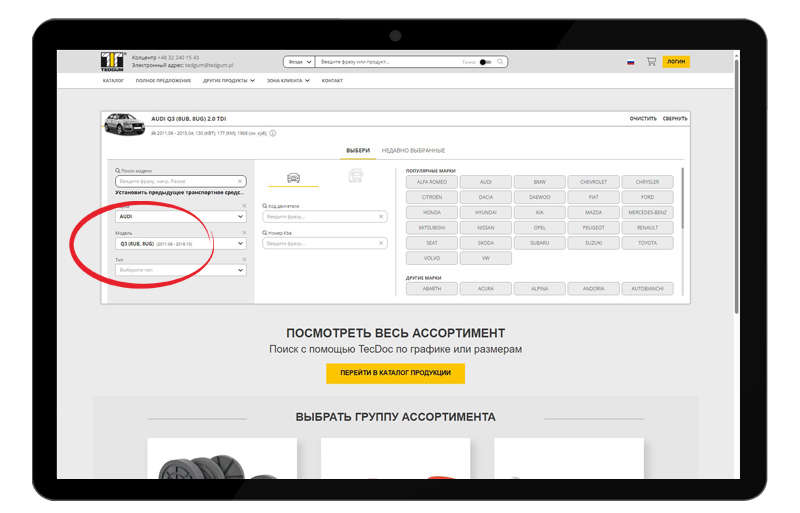Select the VOLVO brand button
This screenshot has height=513, width=800.
pyautogui.click(x=432, y=258)
